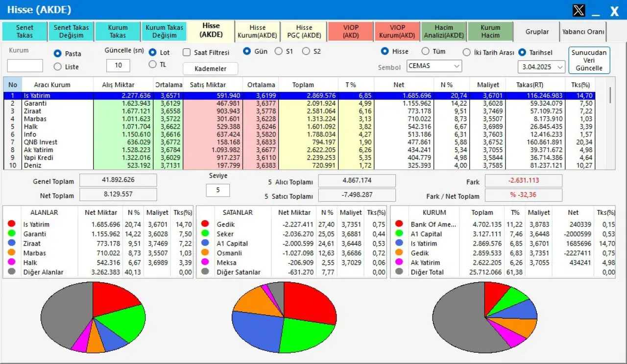The height and width of the screenshot is (364, 627).
Task: Click the green dot beside A1 Capital in KURUM
Action: [399, 234]
